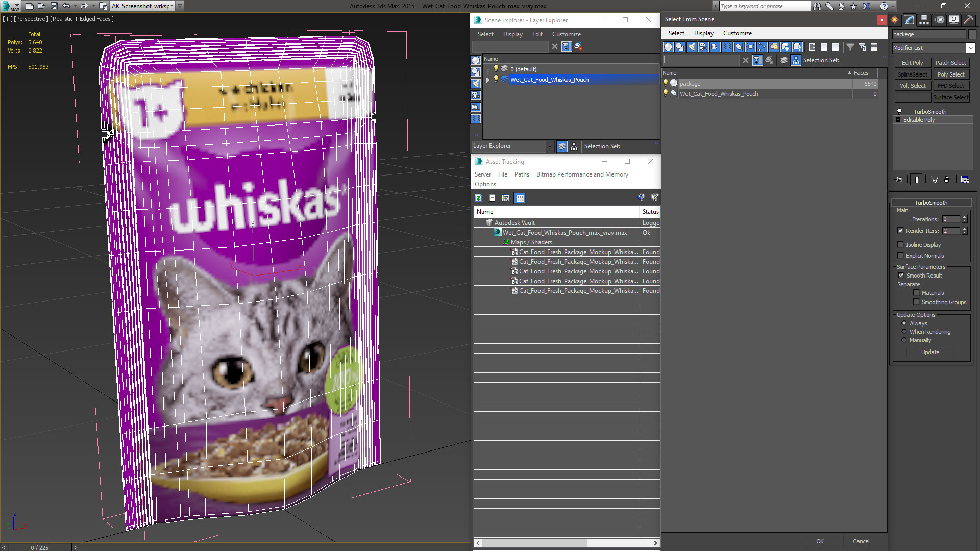Switch Asset Tracking to tree view icon
Image resolution: width=980 pixels, height=551 pixels.
click(505, 198)
